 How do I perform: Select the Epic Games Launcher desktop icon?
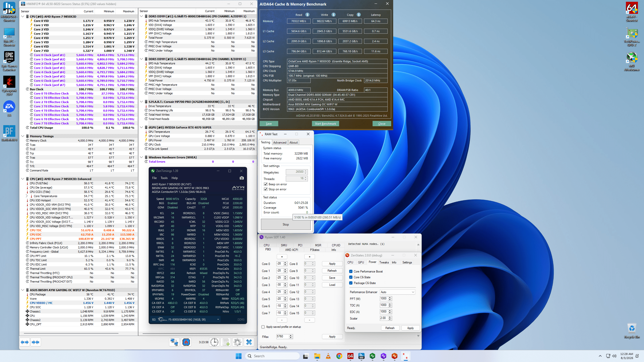[x=9, y=61]
